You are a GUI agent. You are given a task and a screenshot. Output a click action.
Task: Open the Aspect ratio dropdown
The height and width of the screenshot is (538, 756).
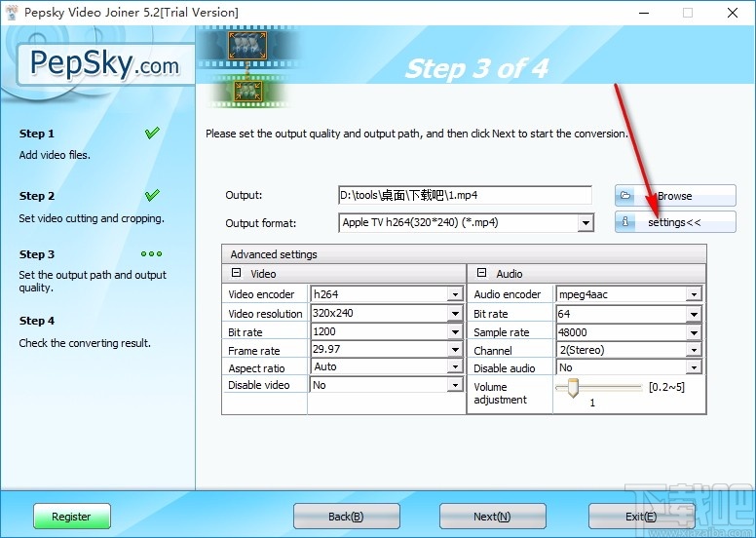point(455,366)
